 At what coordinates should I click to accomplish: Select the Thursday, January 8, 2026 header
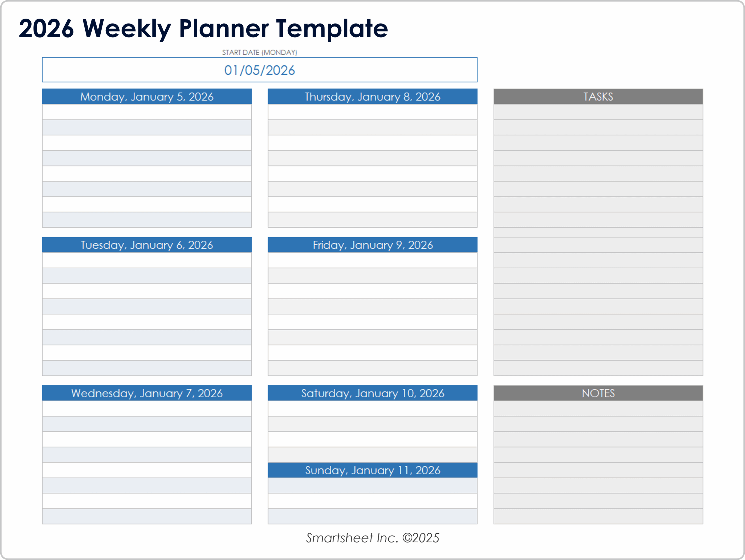[372, 97]
